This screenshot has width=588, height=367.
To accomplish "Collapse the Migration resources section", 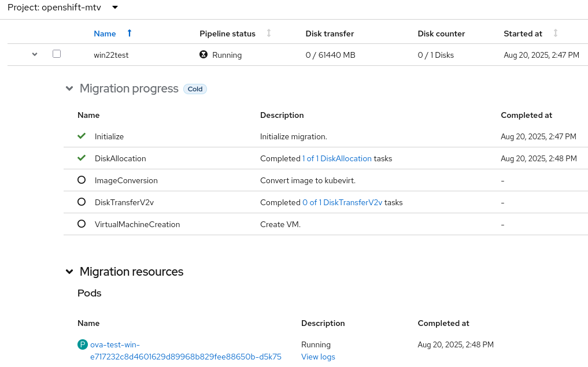I will 69,272.
